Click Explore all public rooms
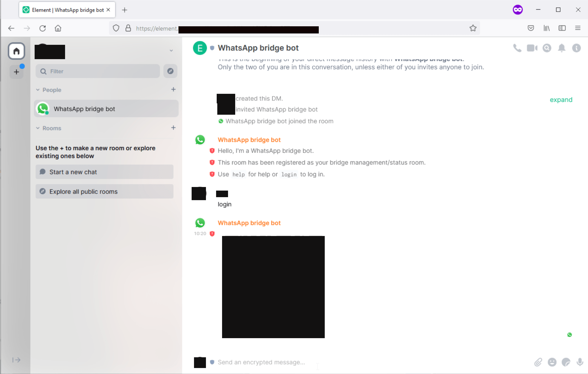Viewport: 588px width, 374px height. (104, 191)
